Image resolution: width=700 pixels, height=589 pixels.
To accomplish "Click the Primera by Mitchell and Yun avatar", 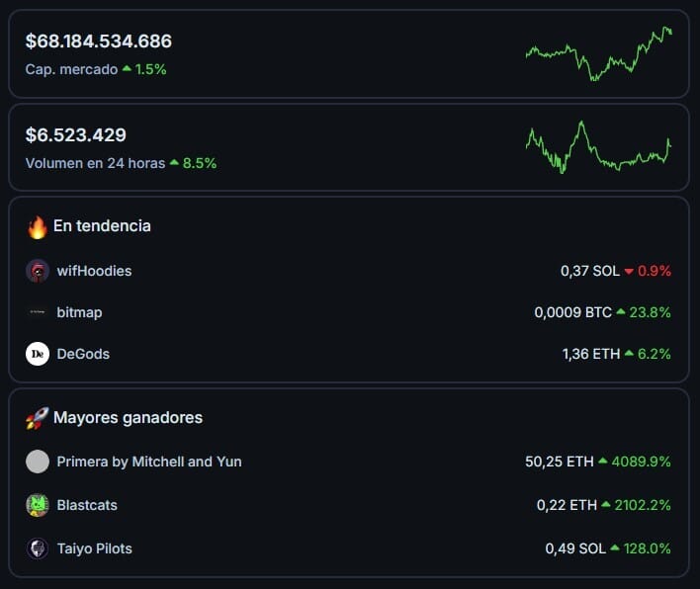I will click(x=38, y=462).
